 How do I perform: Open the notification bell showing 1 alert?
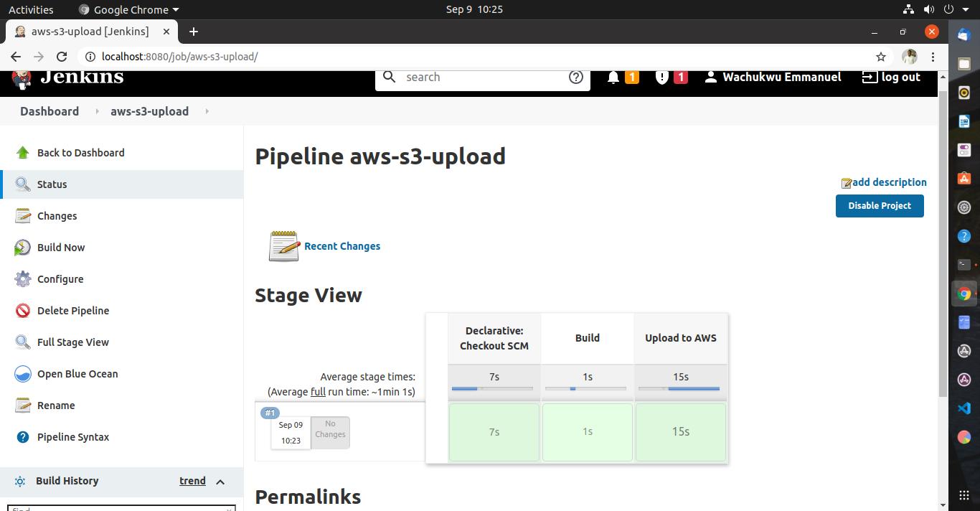pyautogui.click(x=614, y=77)
